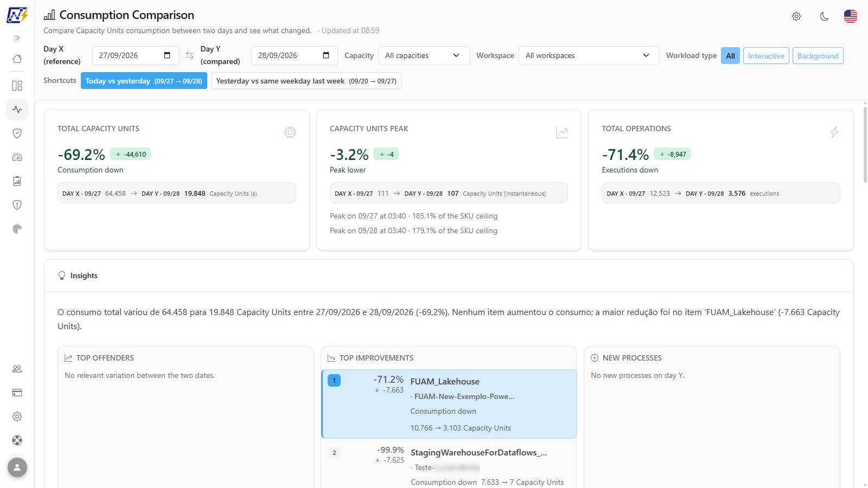Open the users group icon in the sidebar
The image size is (868, 488).
(17, 369)
